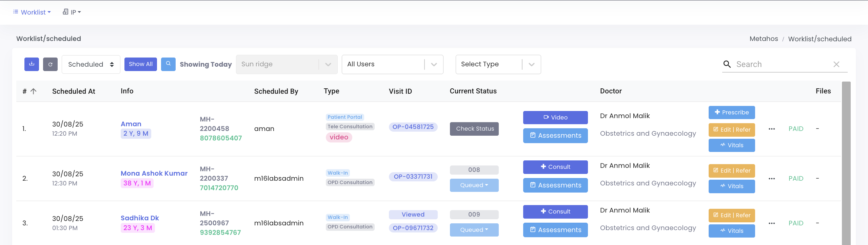The width and height of the screenshot is (868, 245).
Task: Click the Show All button
Action: pyautogui.click(x=140, y=64)
